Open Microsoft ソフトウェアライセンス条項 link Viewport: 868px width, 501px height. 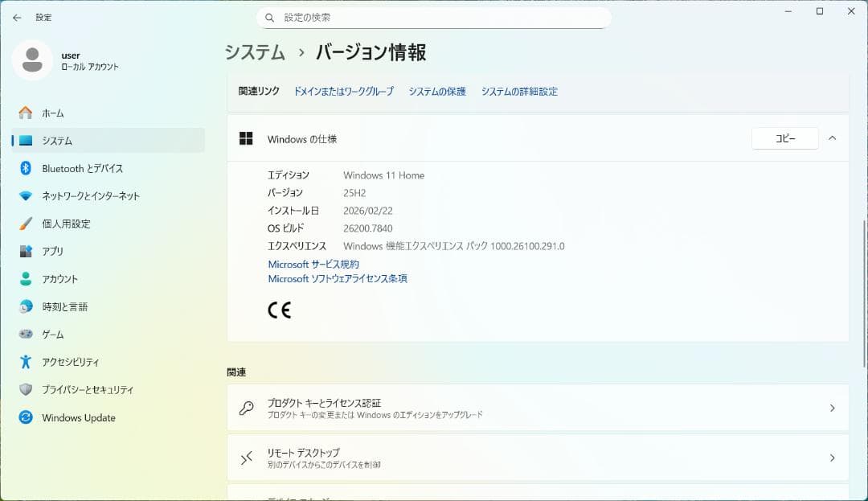coord(338,278)
